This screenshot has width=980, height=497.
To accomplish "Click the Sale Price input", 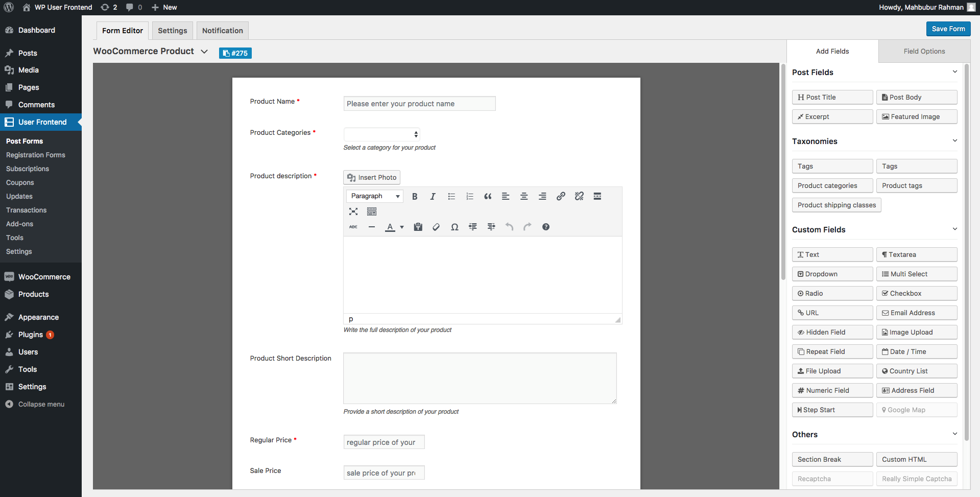I will tap(384, 473).
